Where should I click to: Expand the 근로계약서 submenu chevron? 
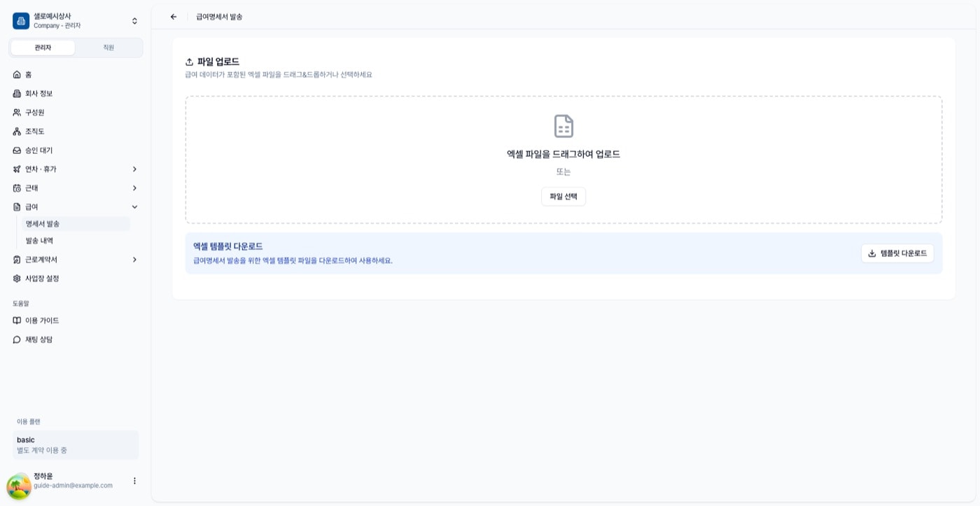[x=134, y=259]
